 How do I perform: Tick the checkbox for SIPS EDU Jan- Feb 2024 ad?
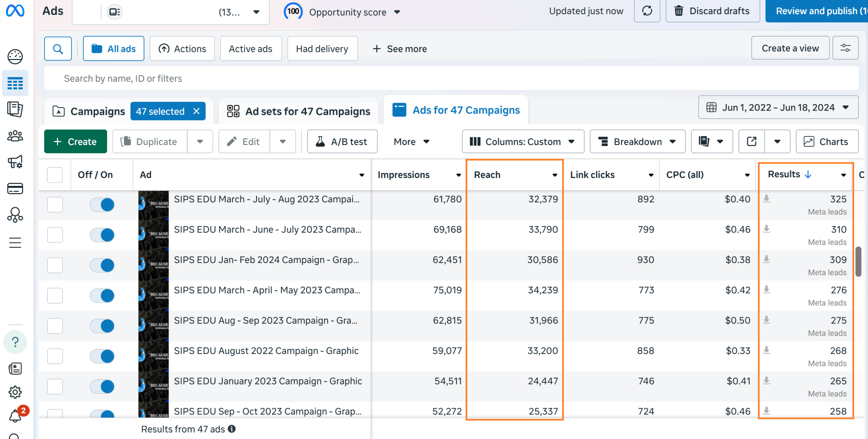pos(55,265)
